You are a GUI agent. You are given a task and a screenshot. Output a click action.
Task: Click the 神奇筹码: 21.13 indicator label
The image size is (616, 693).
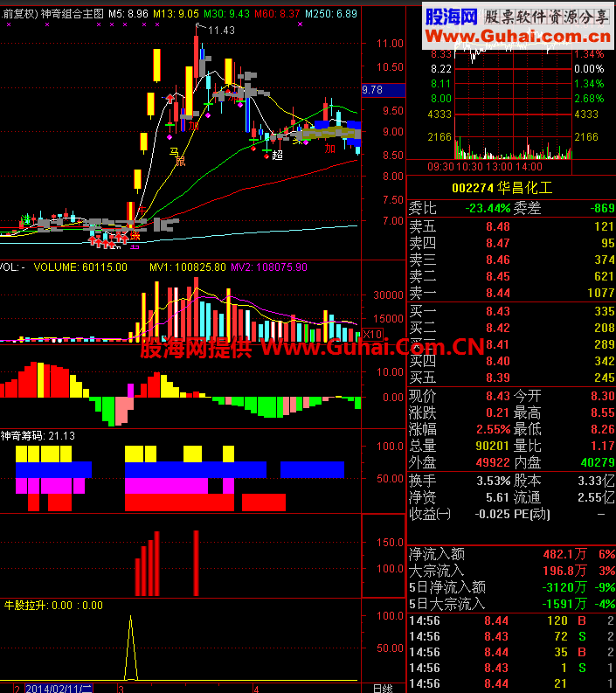tap(38, 436)
